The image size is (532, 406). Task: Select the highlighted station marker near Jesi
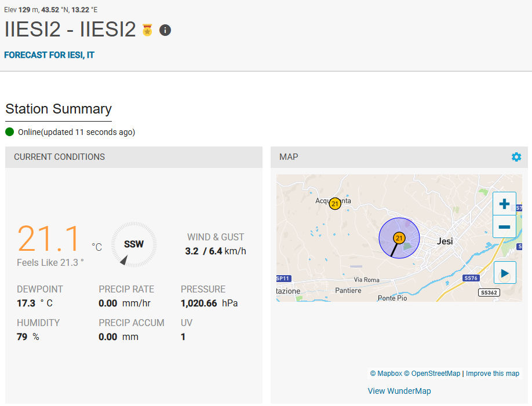pyautogui.click(x=399, y=238)
